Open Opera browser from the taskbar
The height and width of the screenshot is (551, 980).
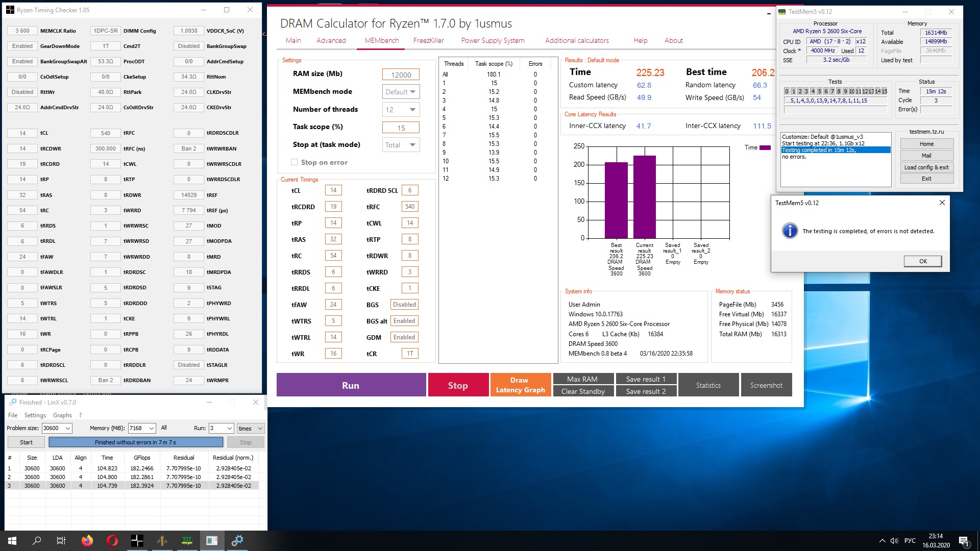point(112,541)
